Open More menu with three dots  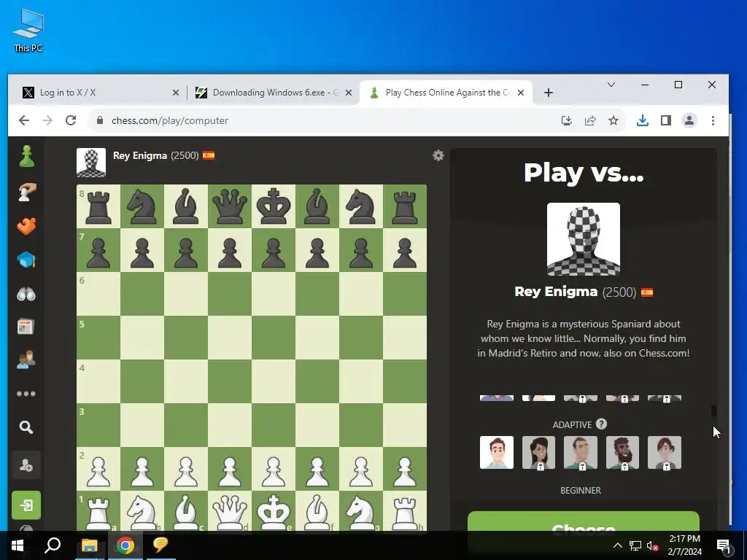(x=26, y=394)
